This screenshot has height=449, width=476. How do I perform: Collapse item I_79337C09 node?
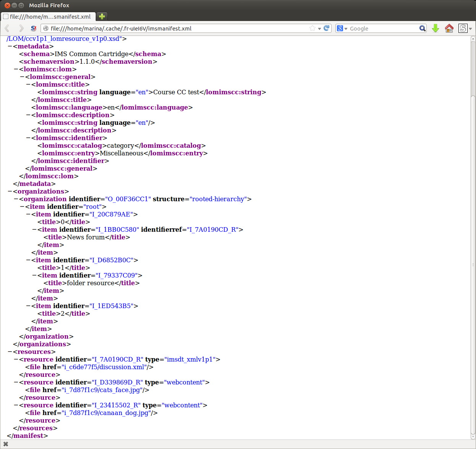point(34,275)
